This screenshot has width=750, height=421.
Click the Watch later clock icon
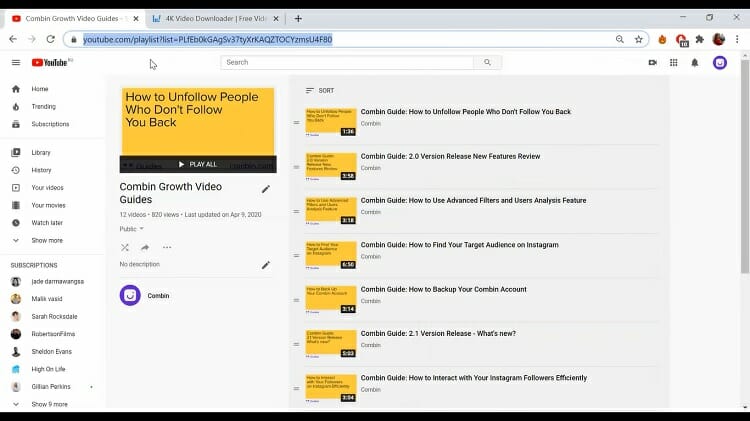[16, 223]
